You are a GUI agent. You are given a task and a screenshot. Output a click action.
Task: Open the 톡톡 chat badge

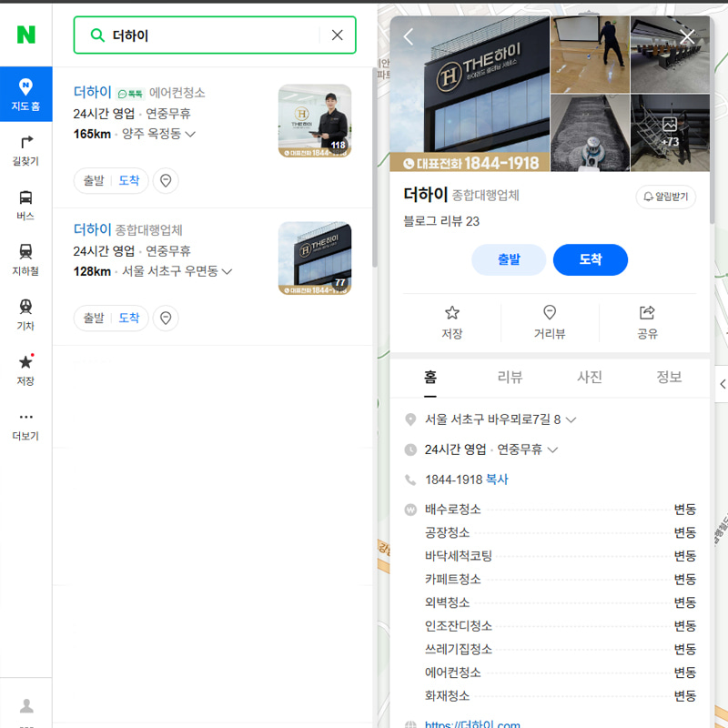point(130,94)
